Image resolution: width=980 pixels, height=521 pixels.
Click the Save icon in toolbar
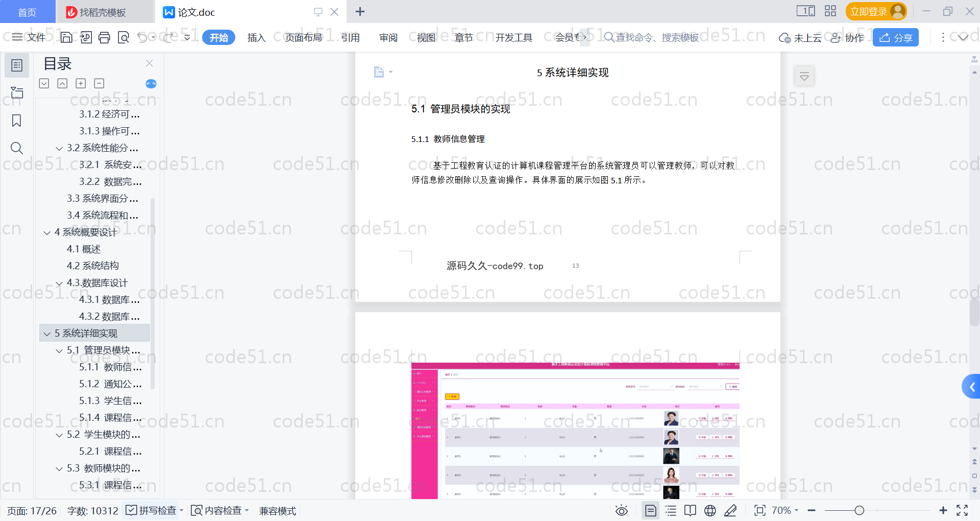(x=66, y=37)
